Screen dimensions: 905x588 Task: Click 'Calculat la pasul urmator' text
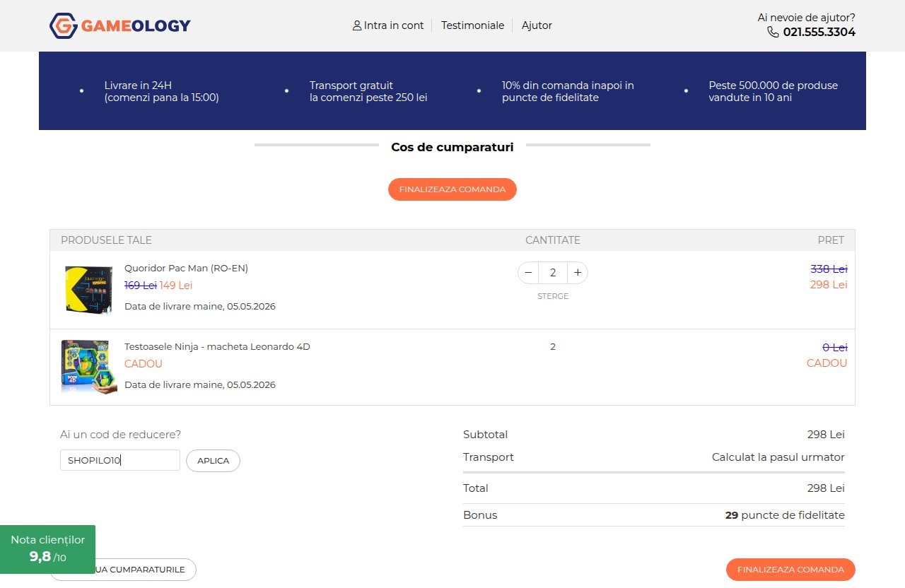(778, 457)
